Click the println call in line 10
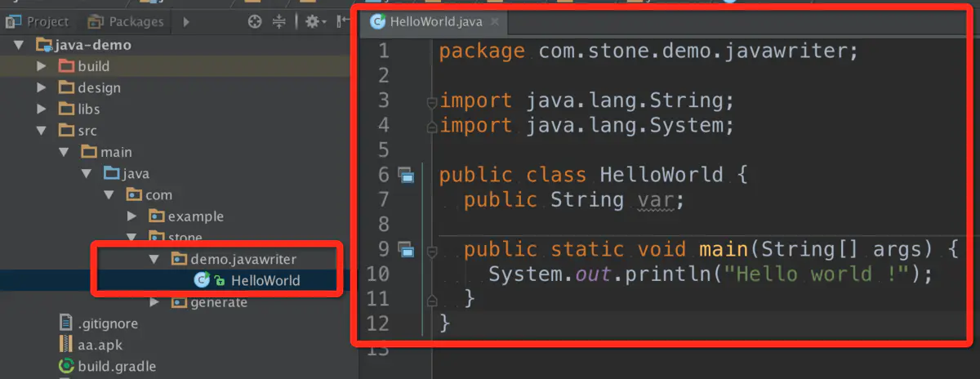The height and width of the screenshot is (379, 980). [x=668, y=274]
